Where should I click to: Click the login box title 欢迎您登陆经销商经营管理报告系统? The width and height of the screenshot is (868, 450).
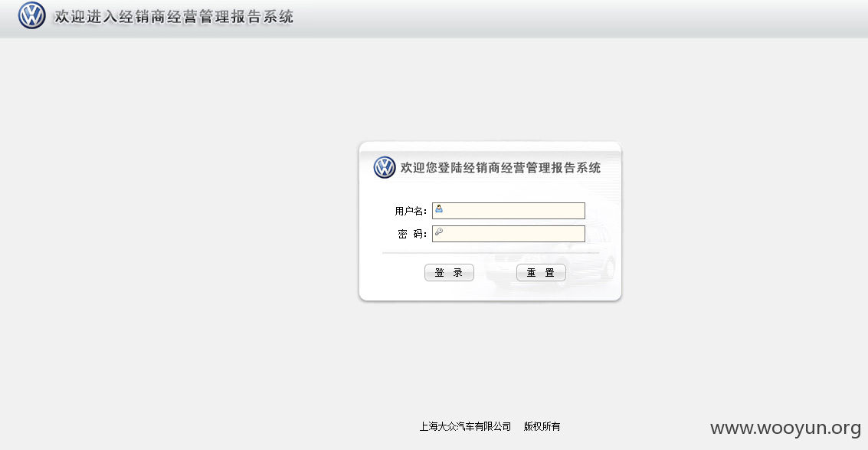tap(500, 167)
